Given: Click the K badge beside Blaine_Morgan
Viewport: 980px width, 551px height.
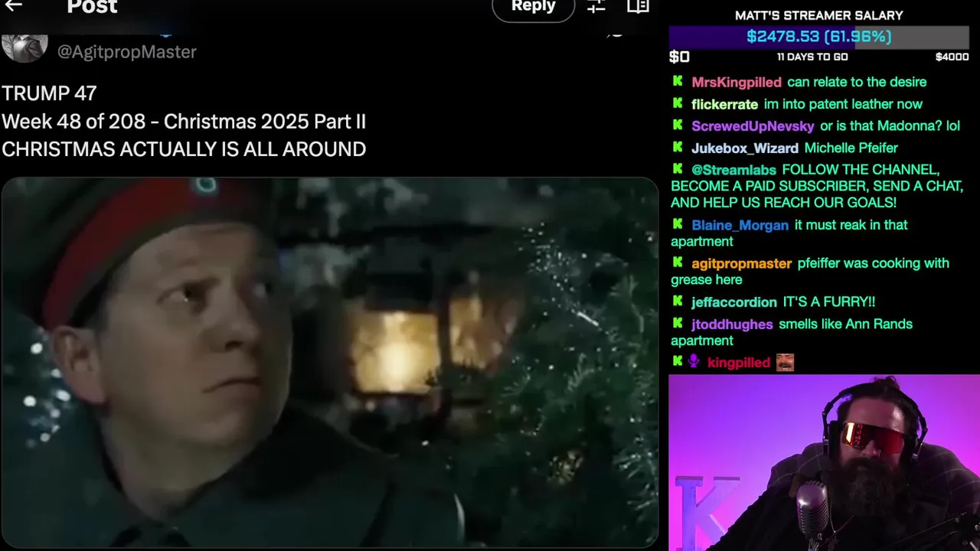Looking at the screenshot, I should click(x=678, y=224).
